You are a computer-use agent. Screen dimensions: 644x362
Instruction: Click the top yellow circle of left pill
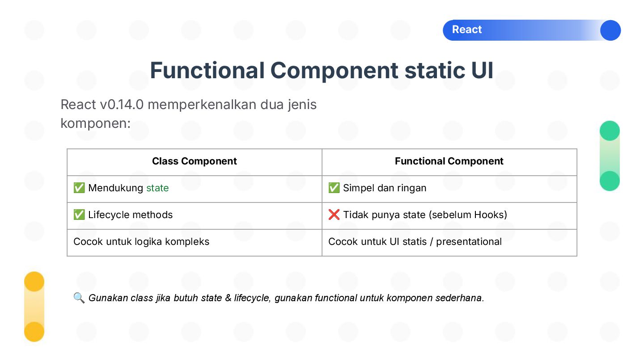(34, 282)
